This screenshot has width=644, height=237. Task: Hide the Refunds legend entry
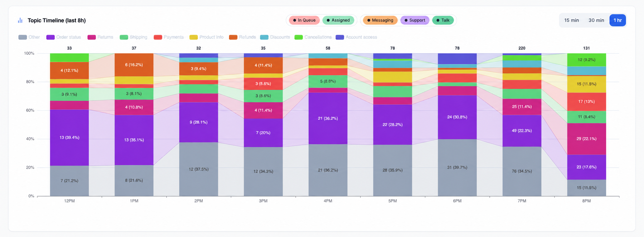pyautogui.click(x=242, y=37)
